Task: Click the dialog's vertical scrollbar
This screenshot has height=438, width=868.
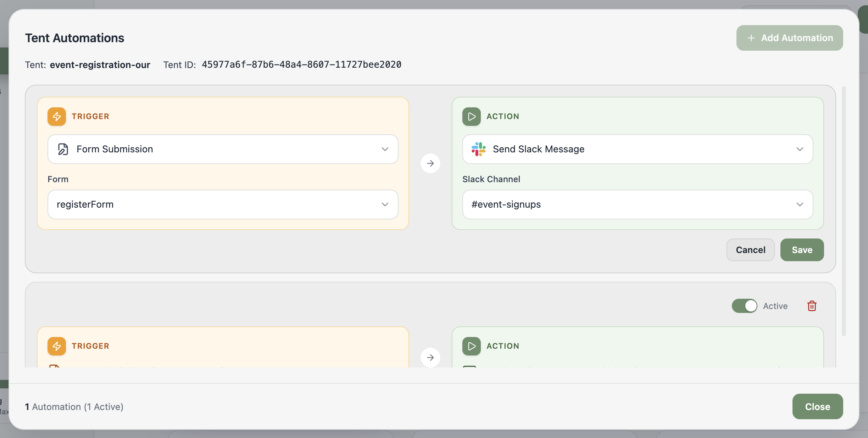Action: [844, 211]
